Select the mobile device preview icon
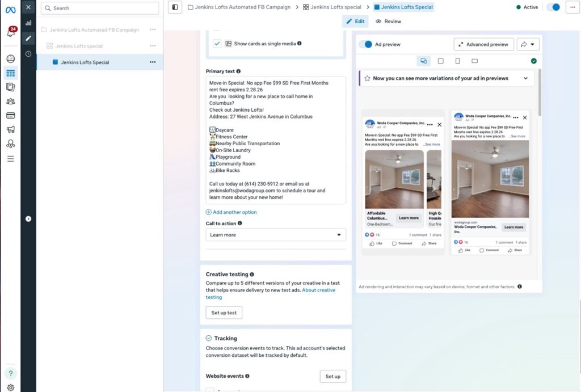 [457, 61]
